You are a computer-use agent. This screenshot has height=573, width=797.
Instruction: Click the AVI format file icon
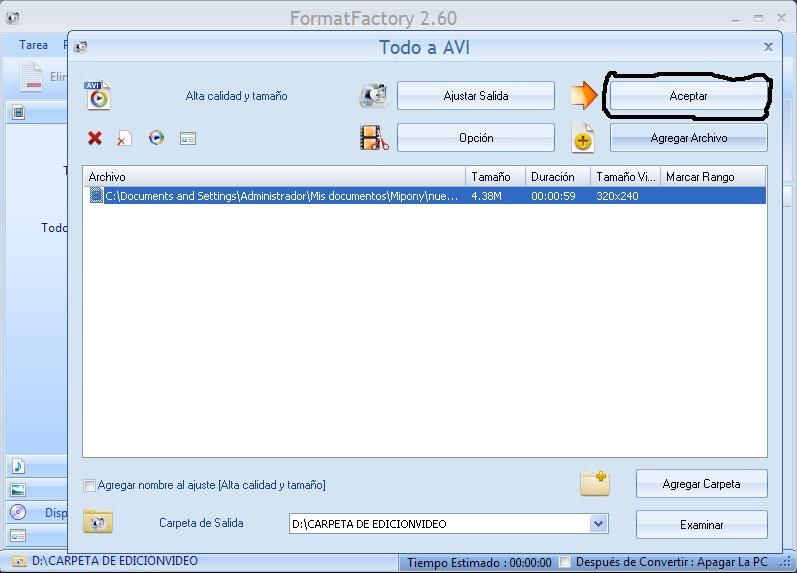98,95
